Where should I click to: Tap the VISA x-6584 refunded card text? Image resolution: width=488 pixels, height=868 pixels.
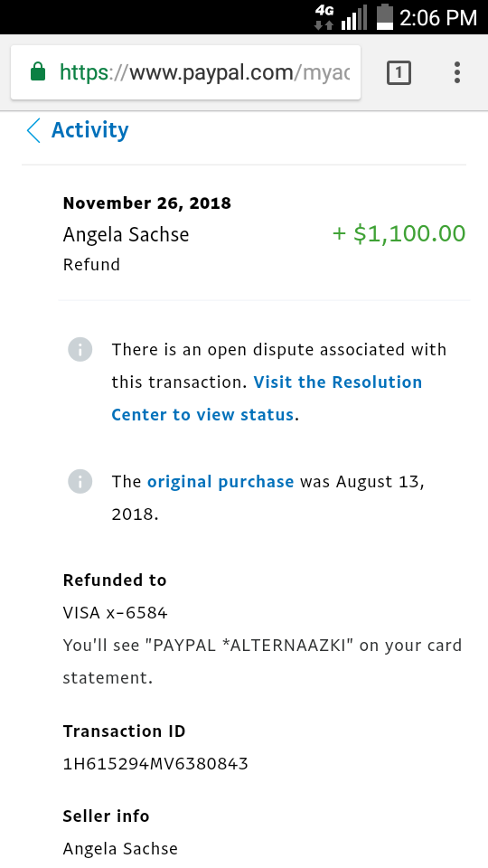point(115,613)
